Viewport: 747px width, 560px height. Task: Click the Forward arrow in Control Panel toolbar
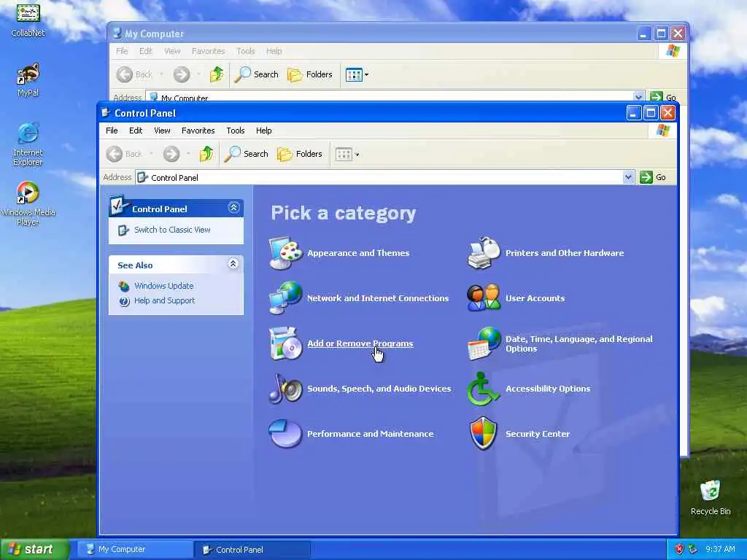point(171,154)
